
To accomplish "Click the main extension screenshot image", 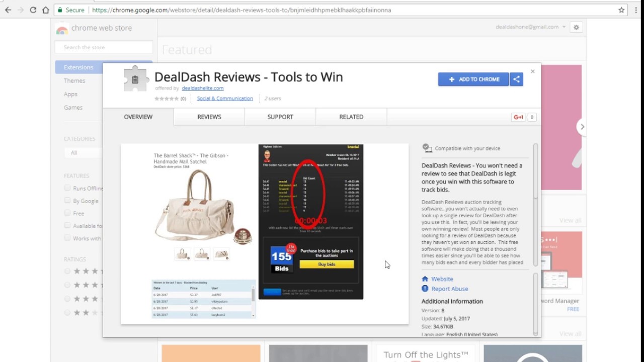I will pyautogui.click(x=265, y=234).
